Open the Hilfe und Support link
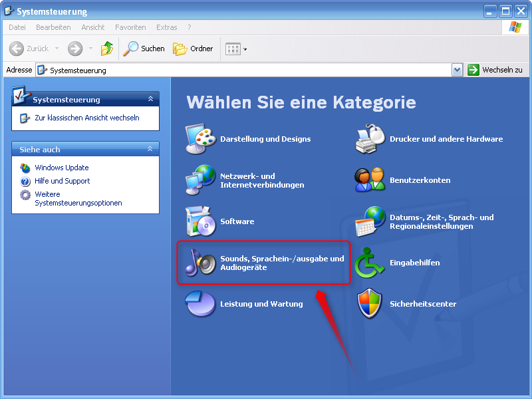 tap(62, 181)
